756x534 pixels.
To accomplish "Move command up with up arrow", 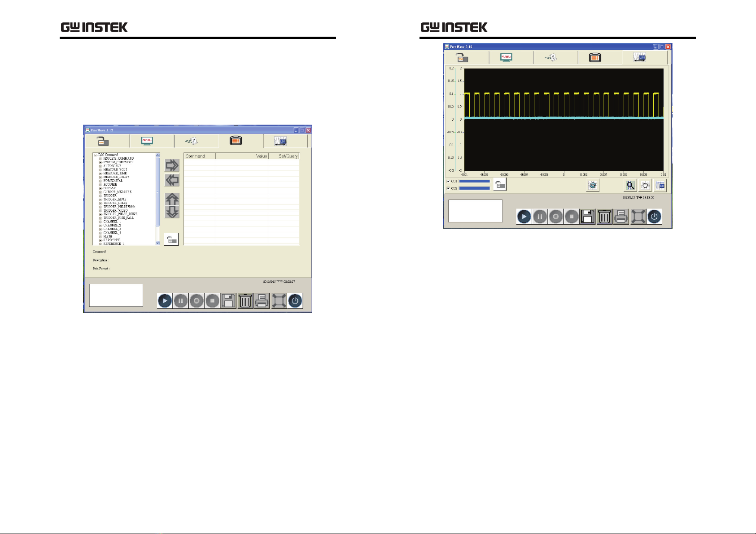I will [x=172, y=199].
